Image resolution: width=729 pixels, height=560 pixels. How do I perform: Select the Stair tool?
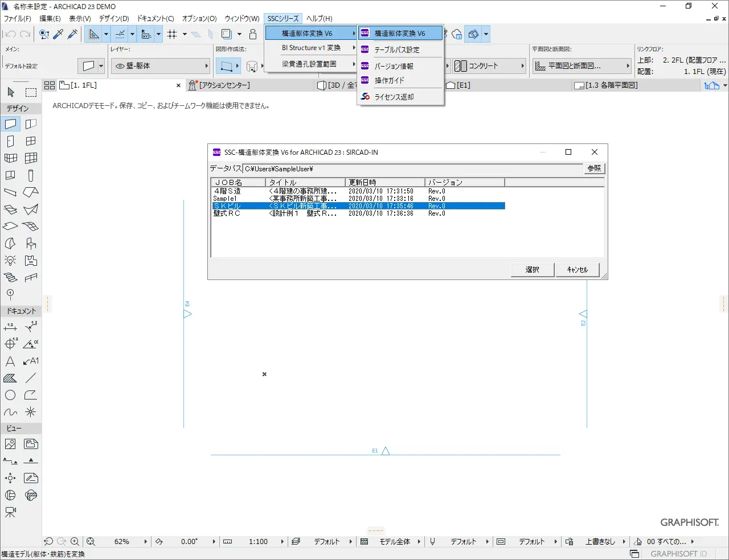tap(11, 278)
